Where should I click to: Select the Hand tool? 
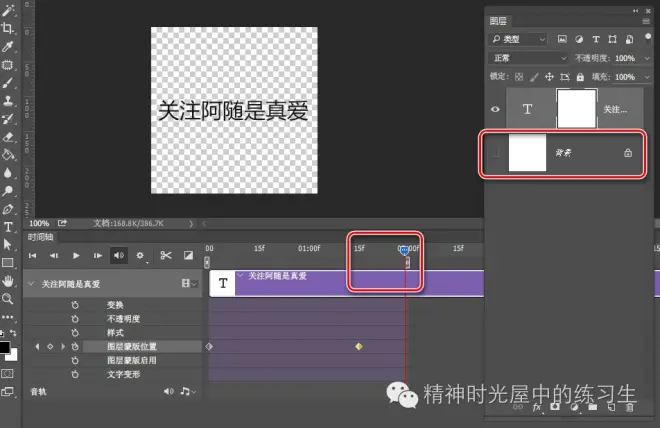pyautogui.click(x=8, y=281)
